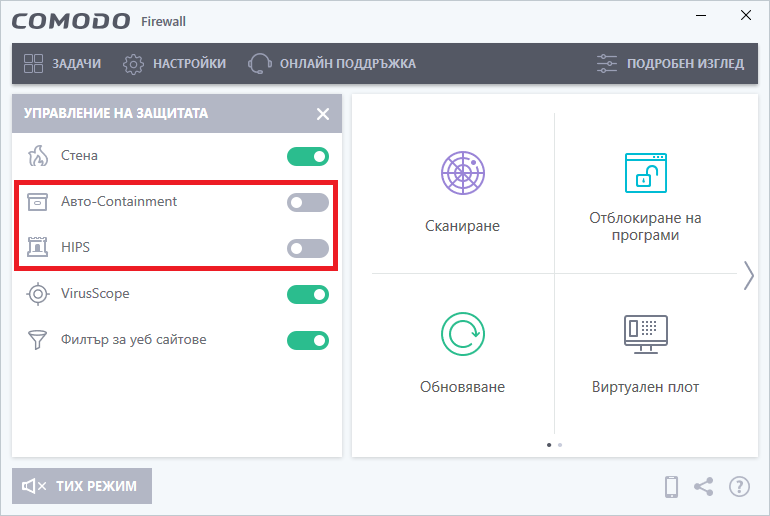Switch to ПОДРОБЕН ИЗГЛЕД
The image size is (770, 516).
(x=670, y=64)
